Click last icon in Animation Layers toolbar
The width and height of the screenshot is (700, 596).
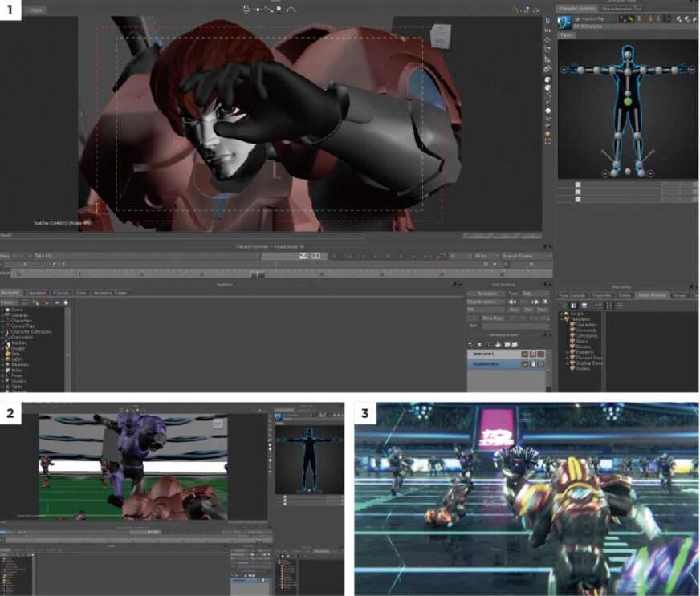click(515, 344)
